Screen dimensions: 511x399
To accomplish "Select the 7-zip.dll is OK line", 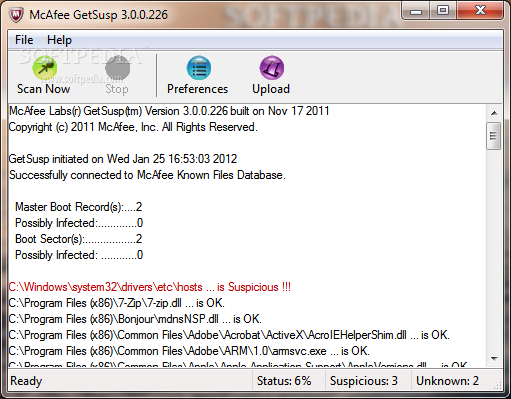I will [117, 303].
